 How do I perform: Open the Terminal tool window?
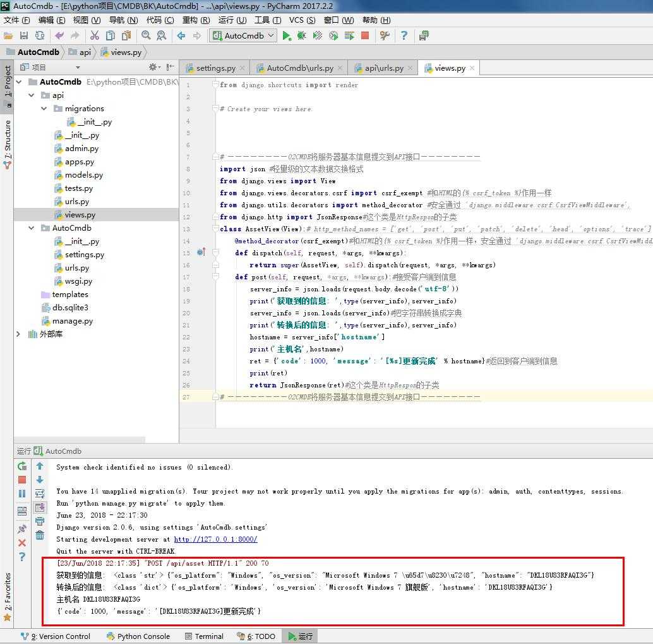coord(204,636)
